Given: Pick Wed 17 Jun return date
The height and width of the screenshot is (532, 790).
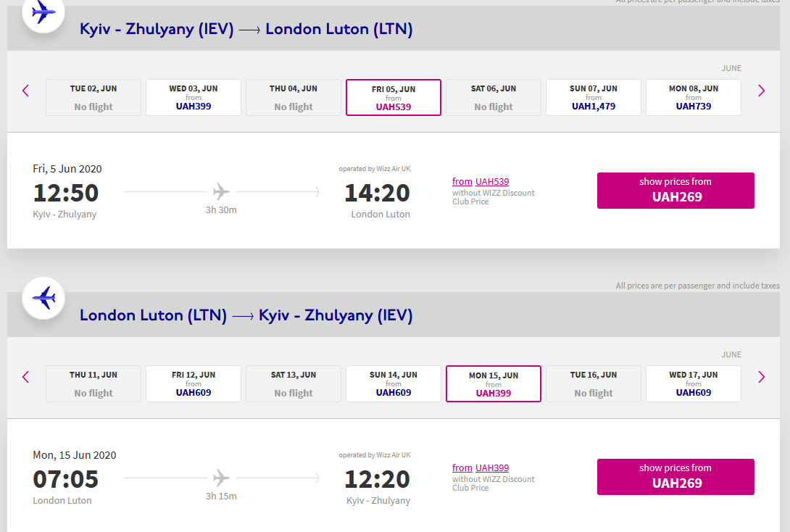Looking at the screenshot, I should coord(694,383).
